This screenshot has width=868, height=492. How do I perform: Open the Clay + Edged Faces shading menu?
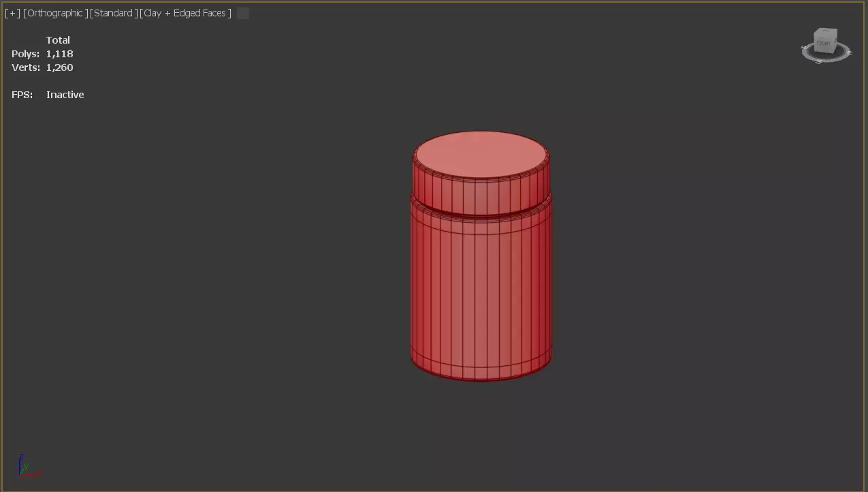coord(186,13)
